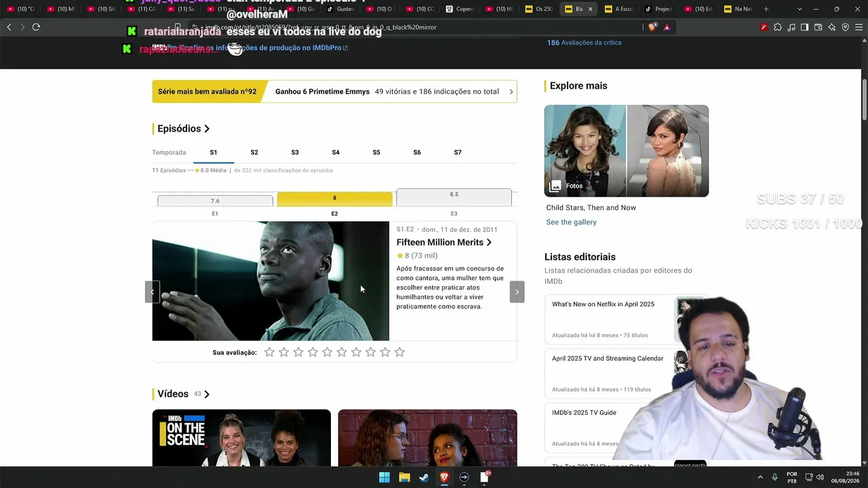Open the Vídeos section heading
Image resolution: width=868 pixels, height=488 pixels.
pos(184,394)
